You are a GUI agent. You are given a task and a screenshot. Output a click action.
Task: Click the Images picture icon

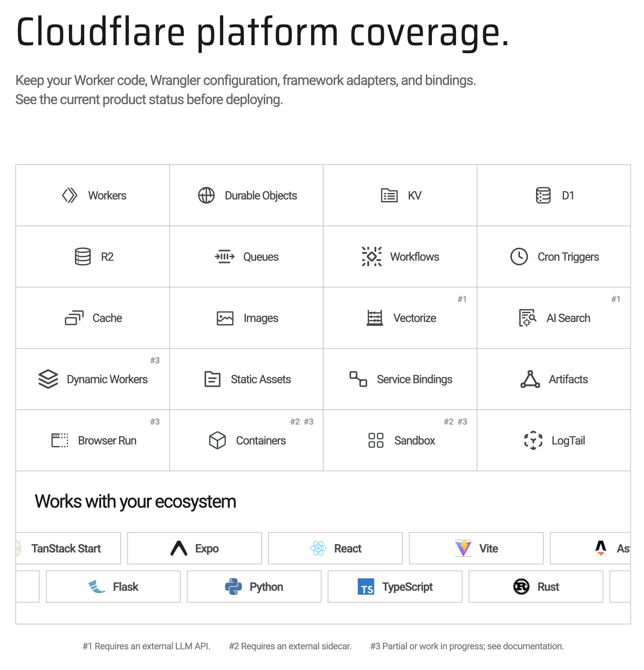click(225, 318)
